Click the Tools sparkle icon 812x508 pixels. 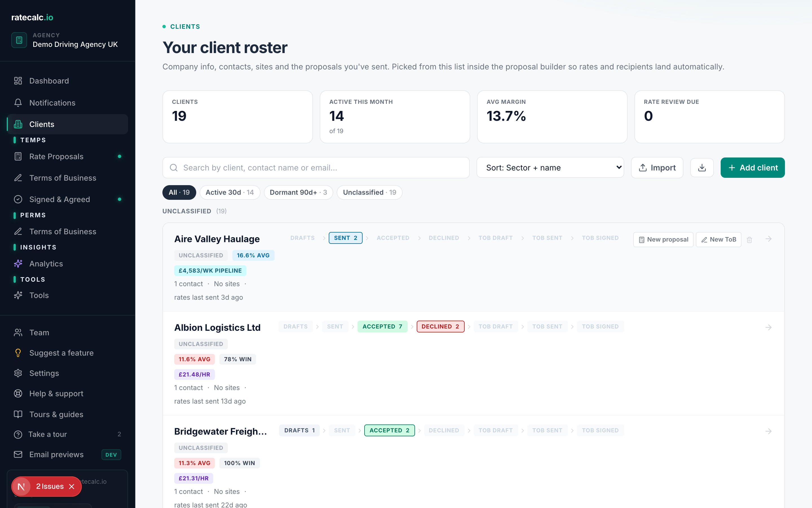(x=18, y=295)
